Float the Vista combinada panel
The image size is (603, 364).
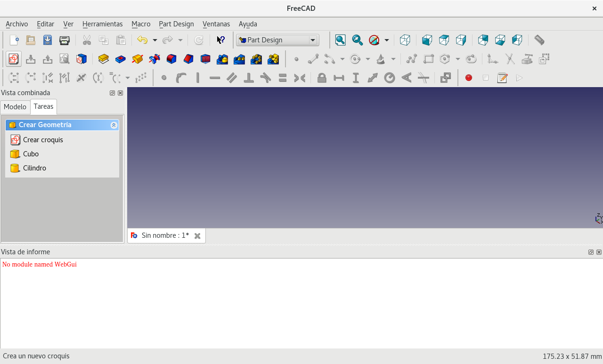click(112, 93)
